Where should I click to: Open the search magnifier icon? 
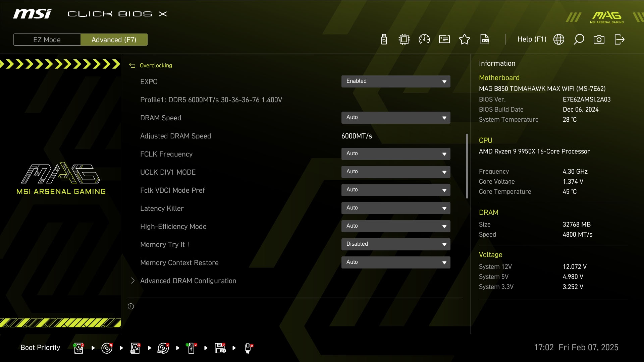pos(579,40)
